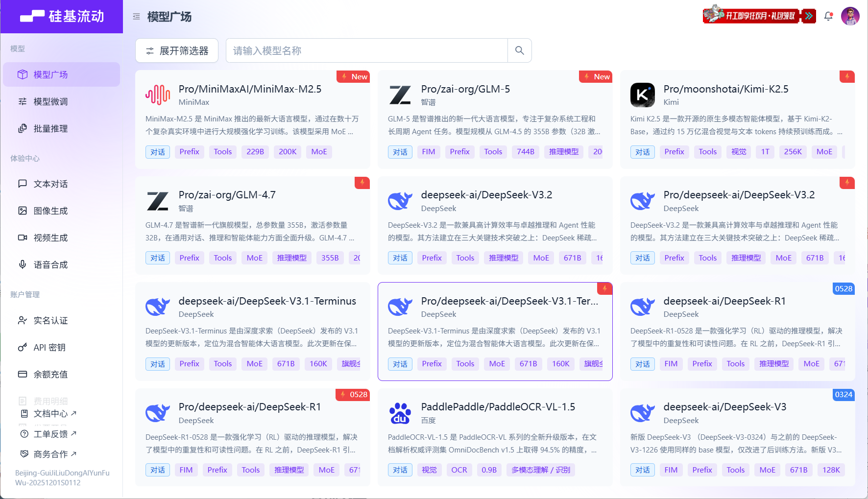Image resolution: width=868 pixels, height=499 pixels.
Task: Click the 多模态理解 / 识别 tag
Action: 541,470
